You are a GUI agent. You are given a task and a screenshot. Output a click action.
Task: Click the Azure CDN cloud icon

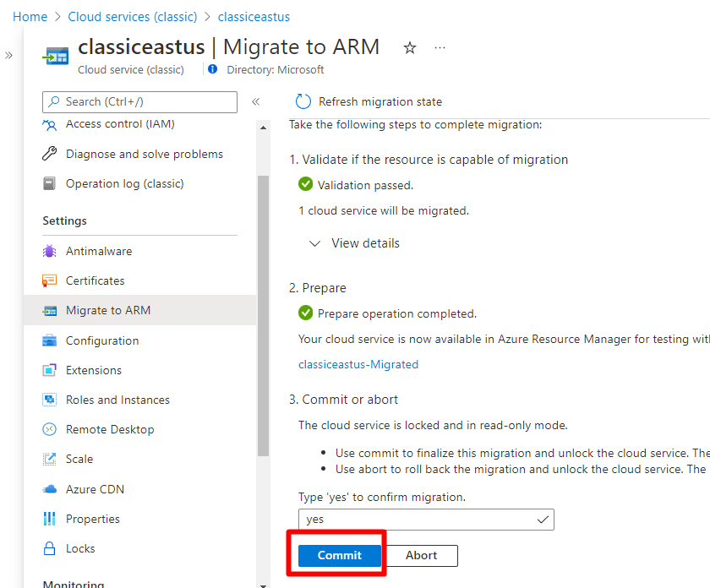tap(49, 489)
